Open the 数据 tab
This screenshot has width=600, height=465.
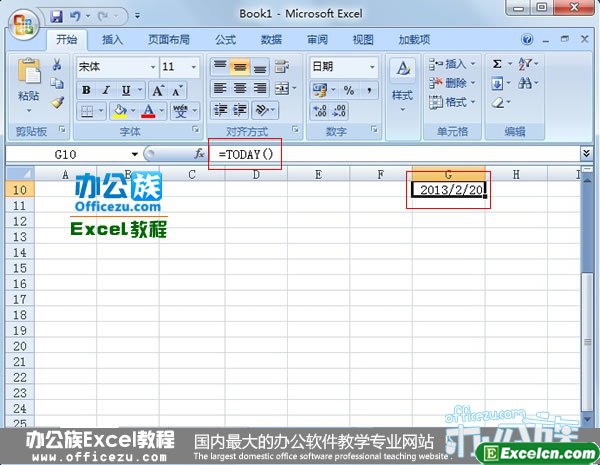[271, 40]
